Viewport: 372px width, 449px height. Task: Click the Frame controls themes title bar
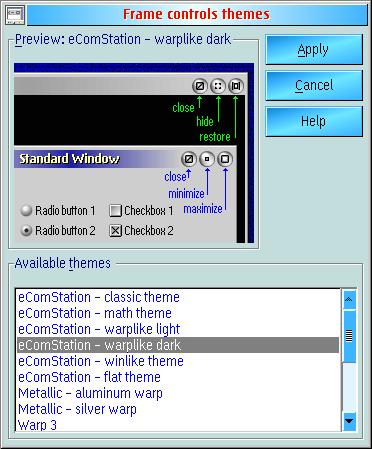pos(197,15)
